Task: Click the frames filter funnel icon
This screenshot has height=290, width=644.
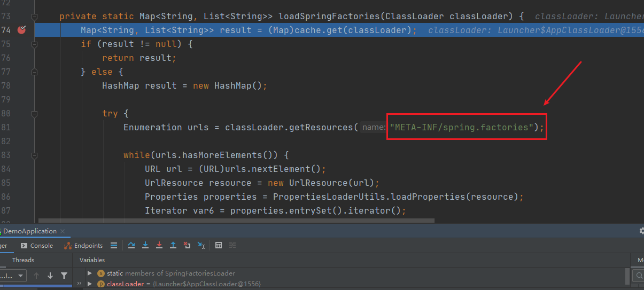Action: tap(64, 276)
